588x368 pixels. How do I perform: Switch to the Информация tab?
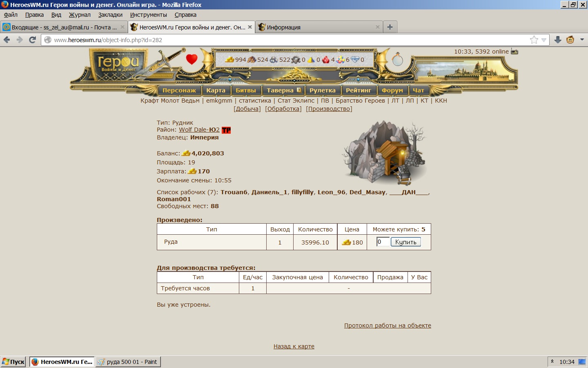coord(319,27)
